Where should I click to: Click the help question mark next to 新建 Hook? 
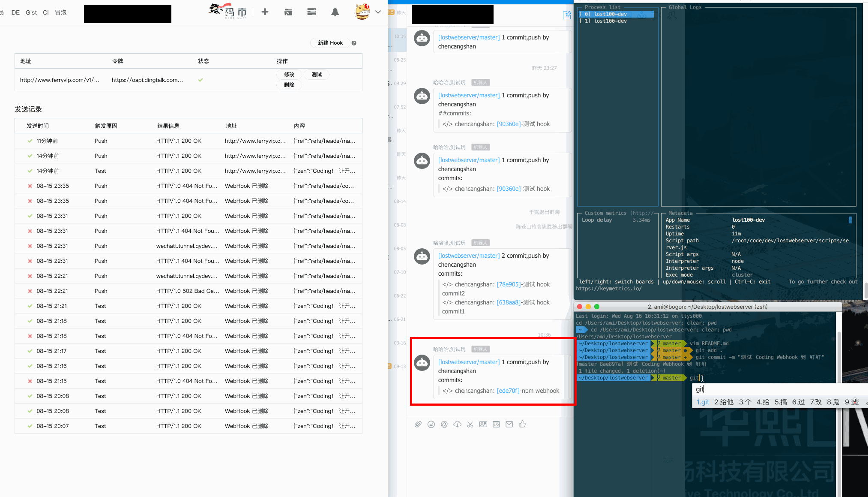(354, 43)
